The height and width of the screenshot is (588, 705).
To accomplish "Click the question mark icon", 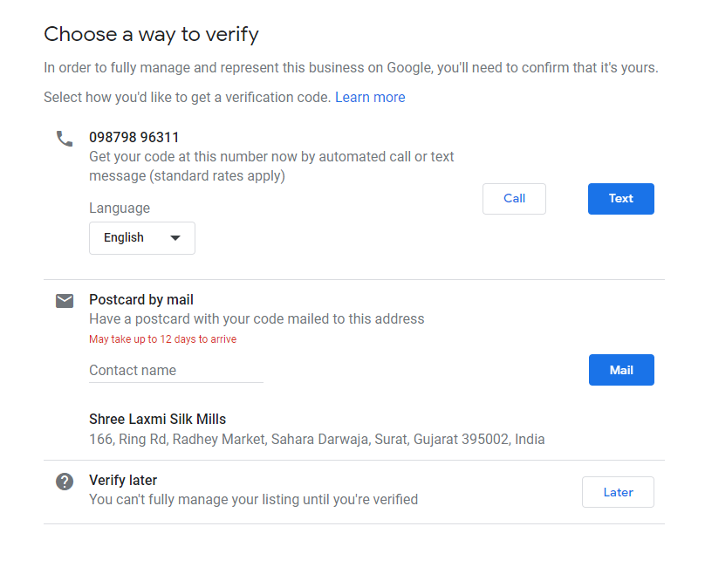I will (x=65, y=481).
